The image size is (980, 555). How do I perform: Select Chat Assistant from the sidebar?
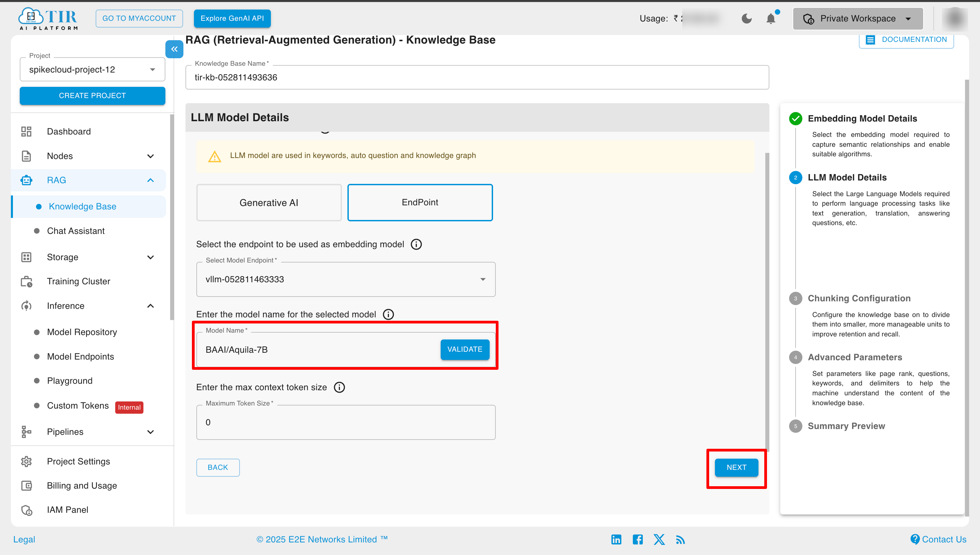click(76, 231)
